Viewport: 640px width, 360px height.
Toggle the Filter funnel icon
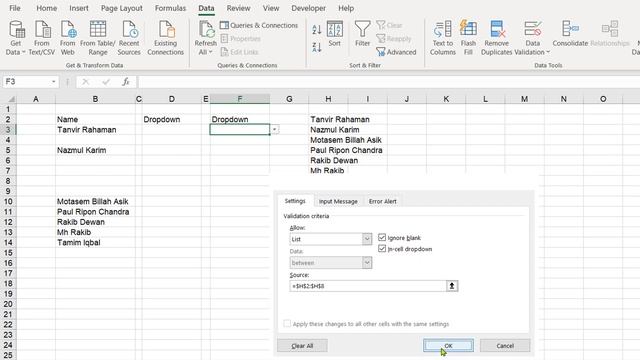[362, 30]
